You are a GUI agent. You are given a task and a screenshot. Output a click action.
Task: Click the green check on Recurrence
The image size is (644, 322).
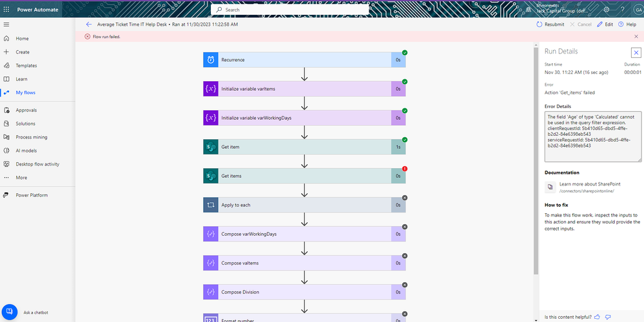click(x=405, y=53)
